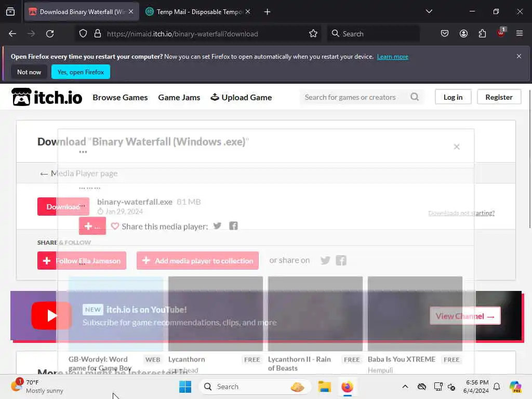Click Follow Ella Jameson button

click(82, 261)
